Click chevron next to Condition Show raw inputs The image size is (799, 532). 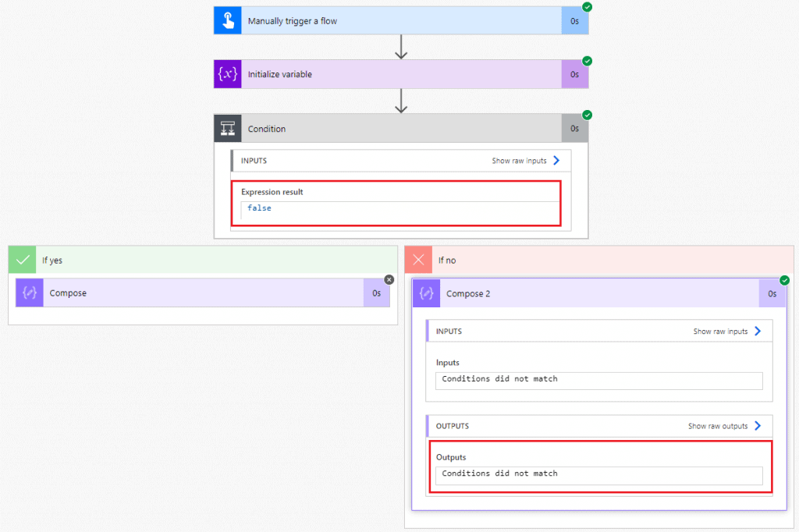point(556,161)
